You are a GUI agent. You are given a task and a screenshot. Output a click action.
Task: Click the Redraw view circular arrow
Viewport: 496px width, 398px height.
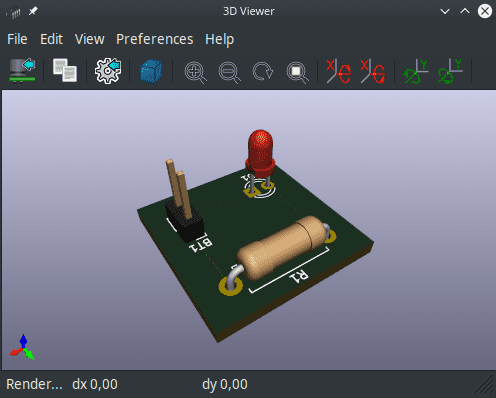click(263, 71)
